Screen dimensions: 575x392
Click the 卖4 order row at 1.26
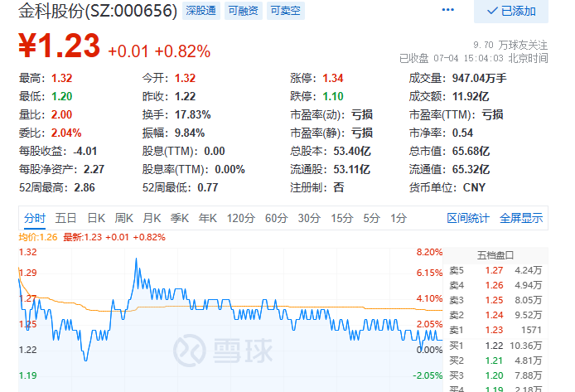click(495, 286)
